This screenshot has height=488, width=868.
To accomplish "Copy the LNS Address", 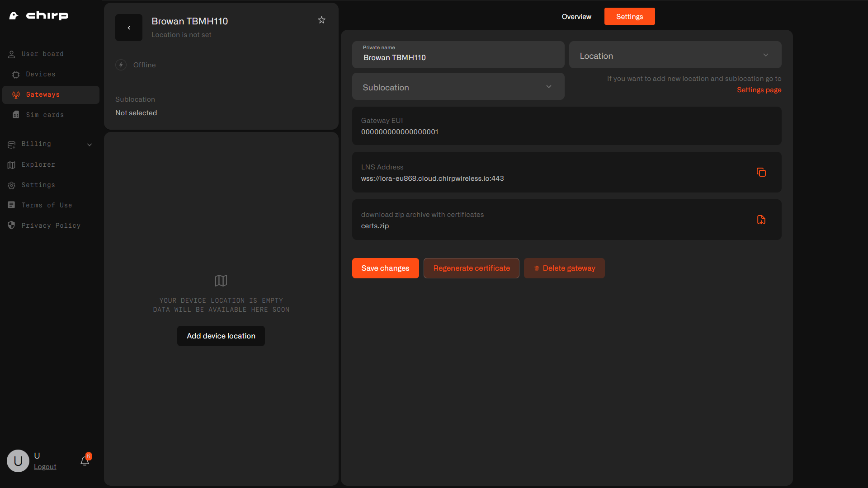I will pyautogui.click(x=761, y=172).
